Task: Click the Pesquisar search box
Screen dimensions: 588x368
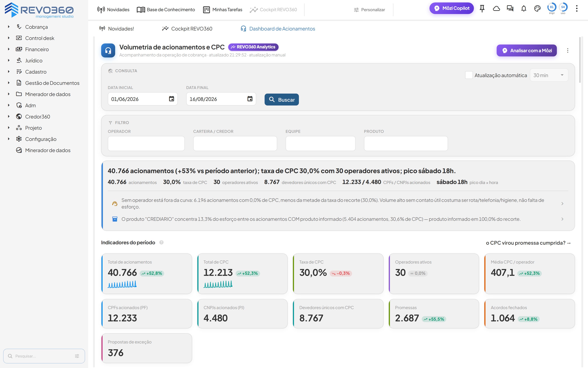Action: pos(44,356)
